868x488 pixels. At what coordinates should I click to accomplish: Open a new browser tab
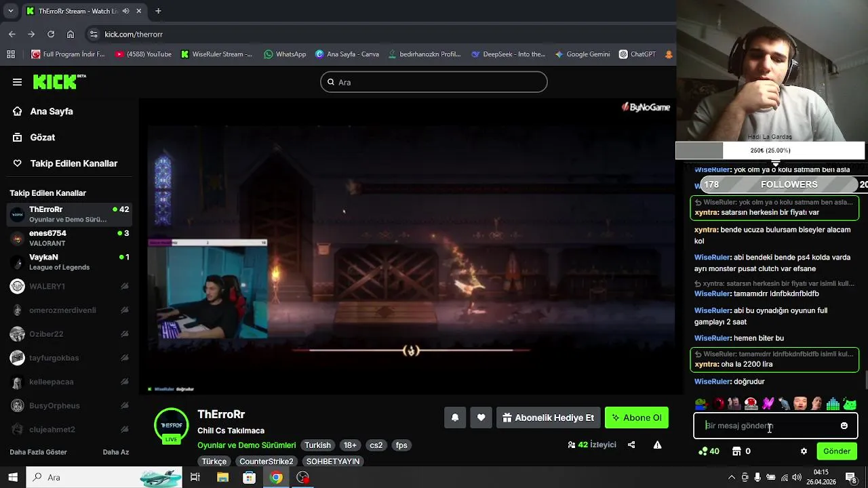pyautogui.click(x=158, y=11)
